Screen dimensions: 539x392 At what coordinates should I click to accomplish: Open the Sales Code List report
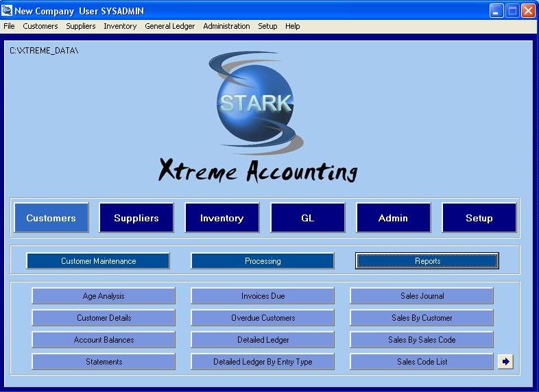pos(422,362)
